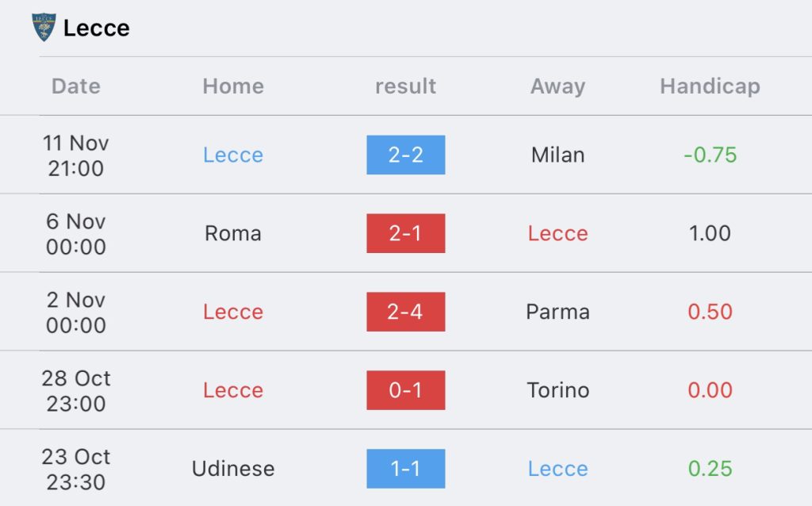
Task: Open Udinese home team link
Action: pyautogui.click(x=233, y=469)
